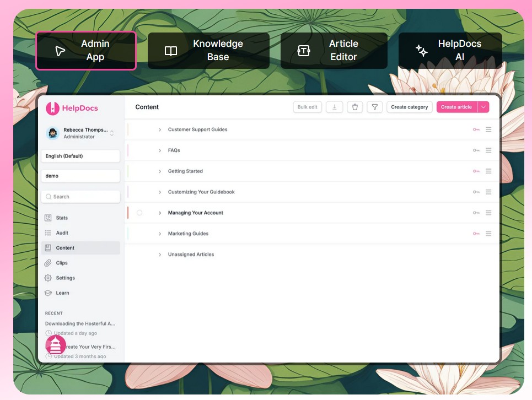The image size is (532, 400).
Task: Click the Audit sidebar icon
Action: 48,233
